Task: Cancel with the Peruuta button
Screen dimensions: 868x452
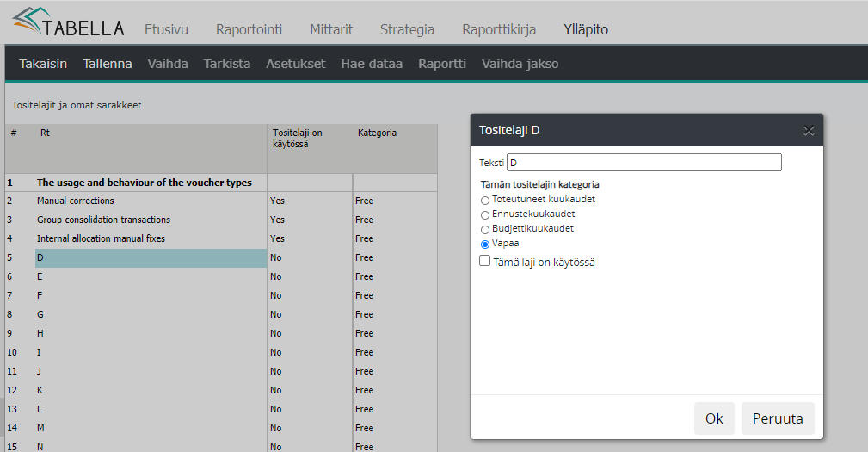Action: [x=777, y=418]
